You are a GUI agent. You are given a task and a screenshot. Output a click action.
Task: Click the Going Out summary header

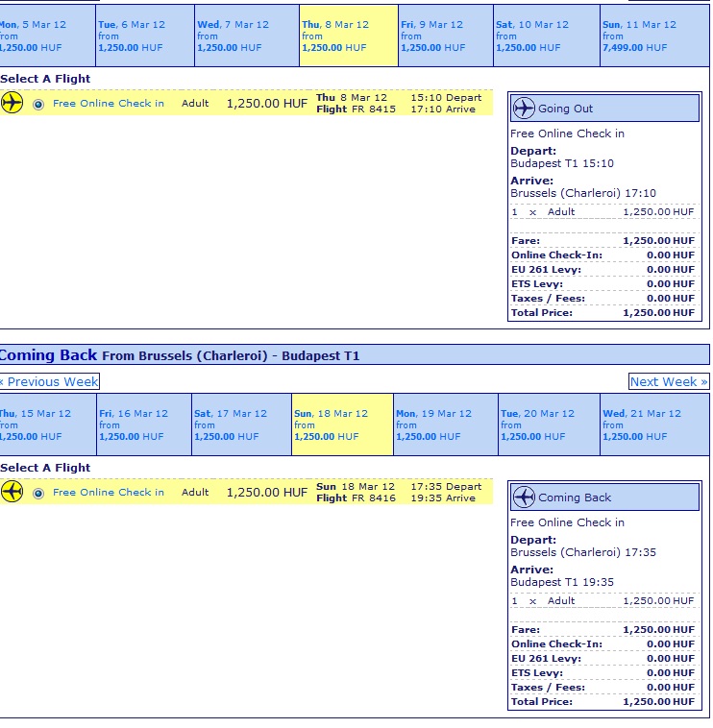click(x=604, y=109)
